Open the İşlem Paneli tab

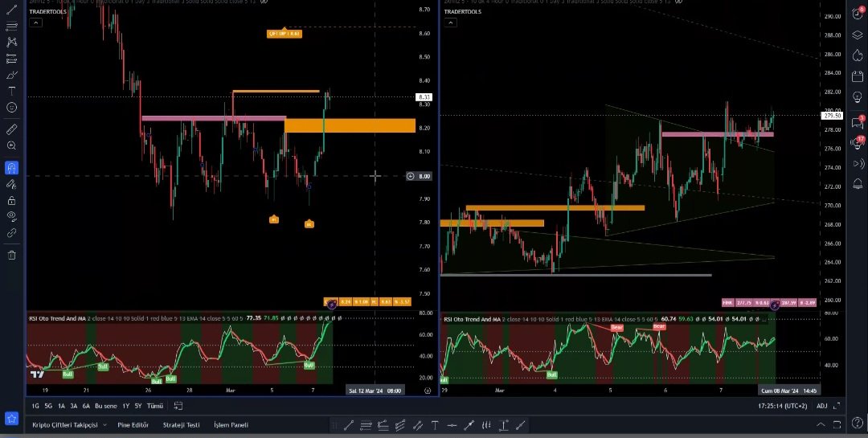click(231, 424)
